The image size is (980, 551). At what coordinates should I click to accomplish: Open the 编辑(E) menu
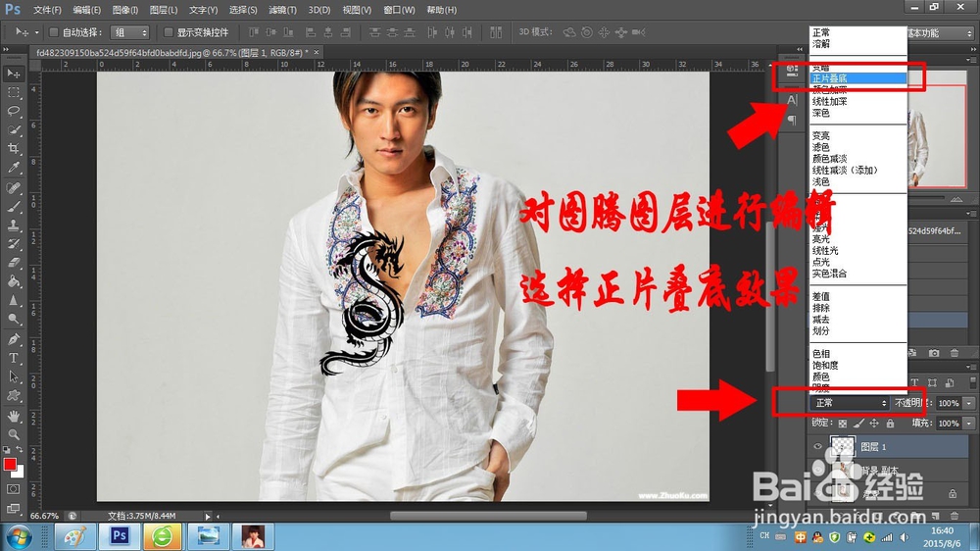(x=87, y=10)
